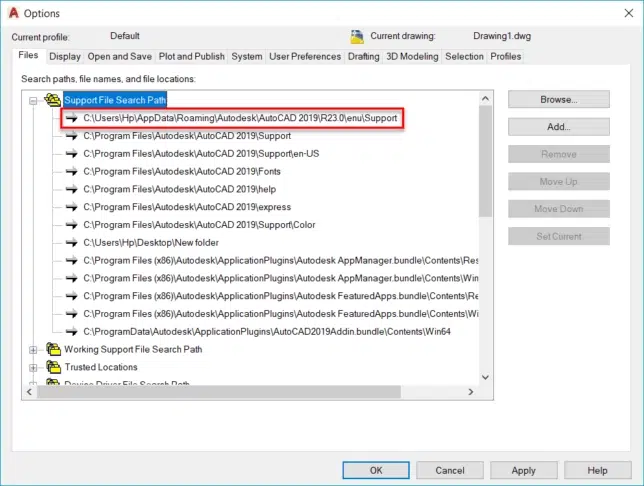This screenshot has width=644, height=486.
Task: Click arrow icon beside AutoCAD 2019\help path
Action: (x=71, y=189)
